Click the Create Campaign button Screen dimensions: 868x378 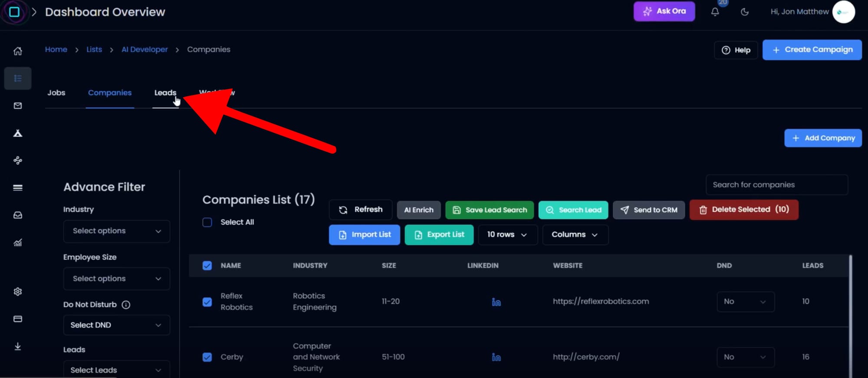pos(812,50)
